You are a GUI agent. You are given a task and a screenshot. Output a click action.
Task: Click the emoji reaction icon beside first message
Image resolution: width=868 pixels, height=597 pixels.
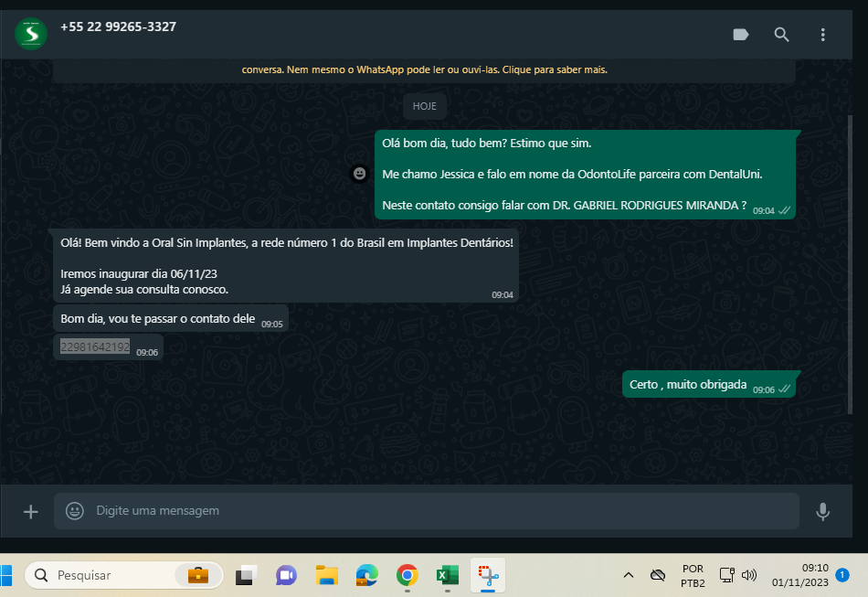360,174
